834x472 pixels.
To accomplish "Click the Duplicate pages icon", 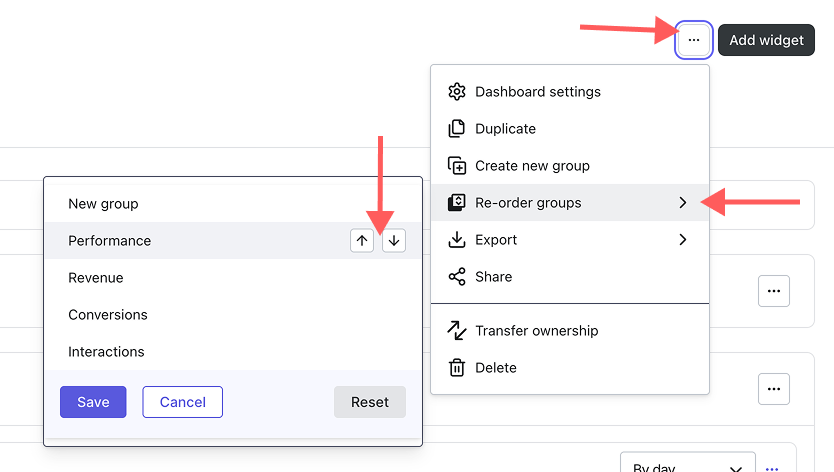I will tap(456, 129).
